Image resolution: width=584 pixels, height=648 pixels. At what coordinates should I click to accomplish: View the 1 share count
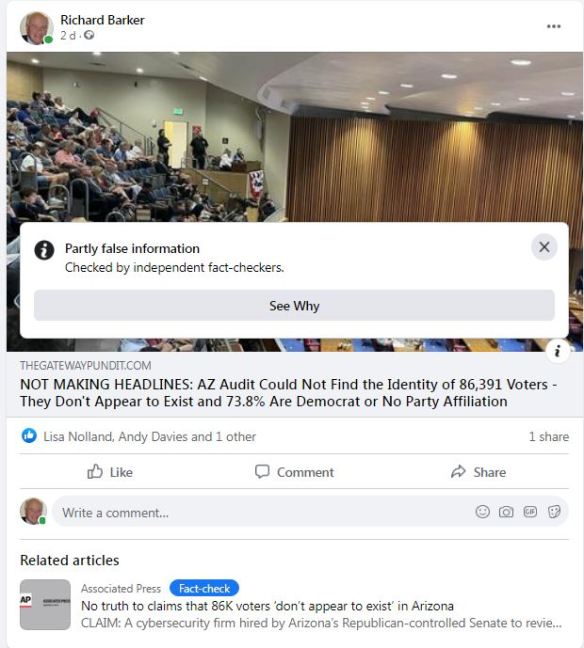[548, 436]
